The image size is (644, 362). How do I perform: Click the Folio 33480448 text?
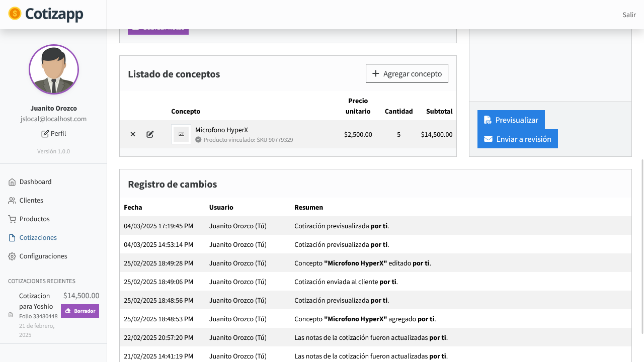(x=38, y=316)
